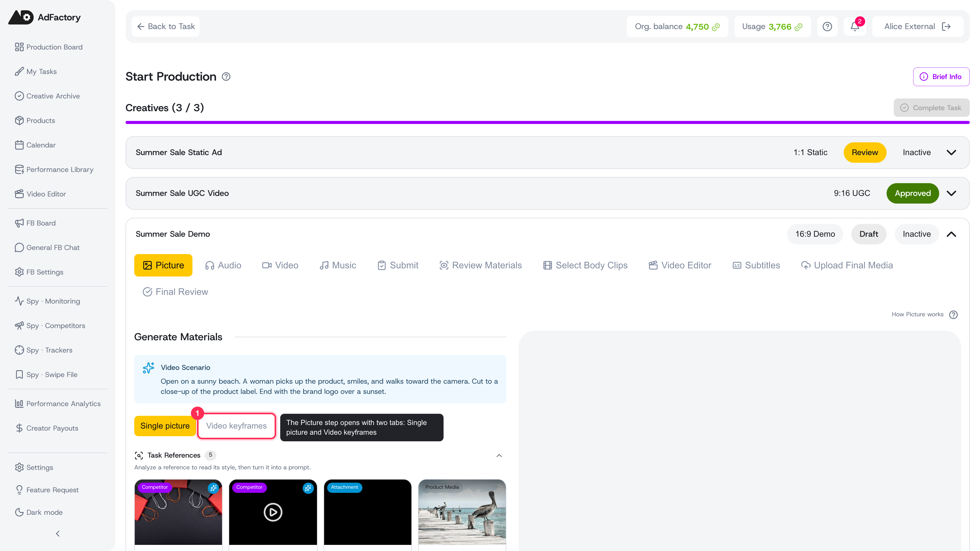
Task: Click AI analyze icon on first Competitor thumbnail
Action: pyautogui.click(x=213, y=488)
